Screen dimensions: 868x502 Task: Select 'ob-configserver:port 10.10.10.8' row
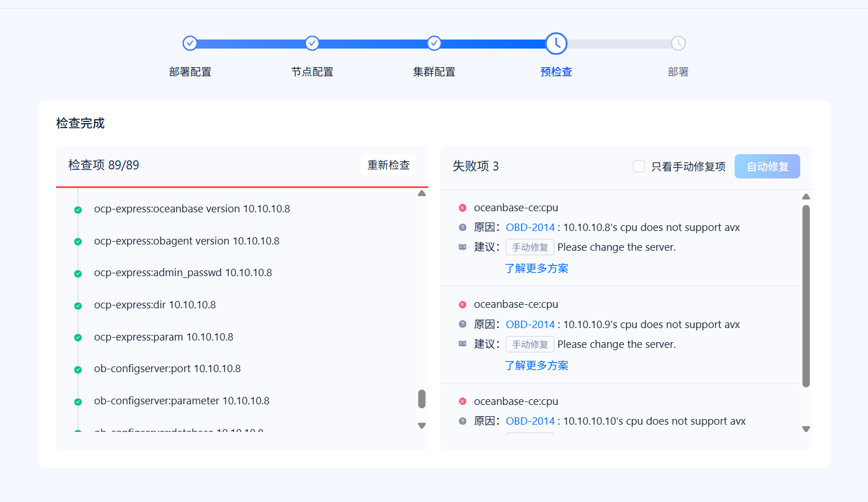(167, 369)
